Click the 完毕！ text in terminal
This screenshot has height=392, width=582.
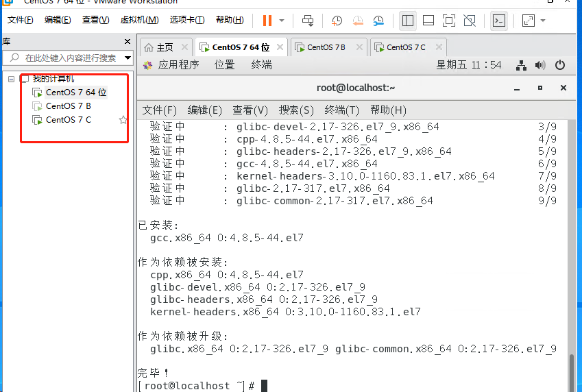[153, 373]
